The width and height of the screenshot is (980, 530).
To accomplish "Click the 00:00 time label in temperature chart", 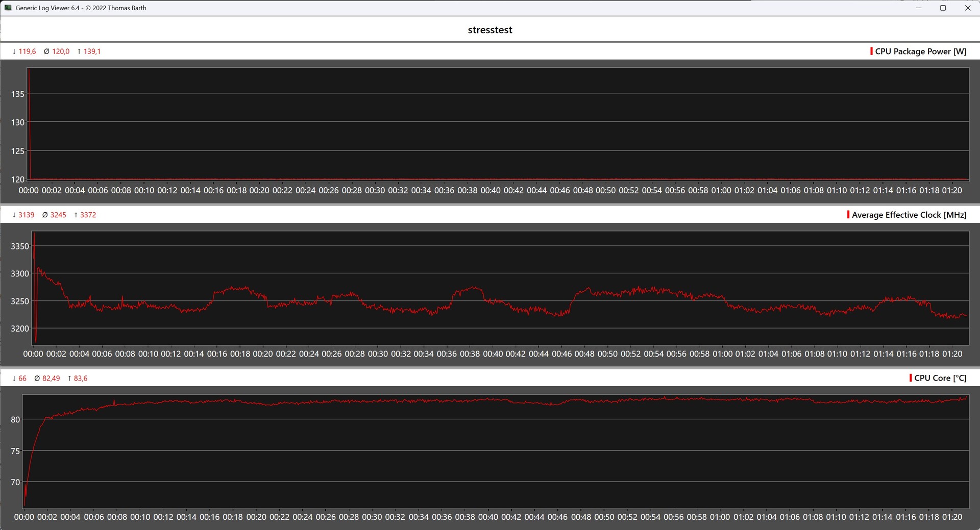I will tap(24, 517).
